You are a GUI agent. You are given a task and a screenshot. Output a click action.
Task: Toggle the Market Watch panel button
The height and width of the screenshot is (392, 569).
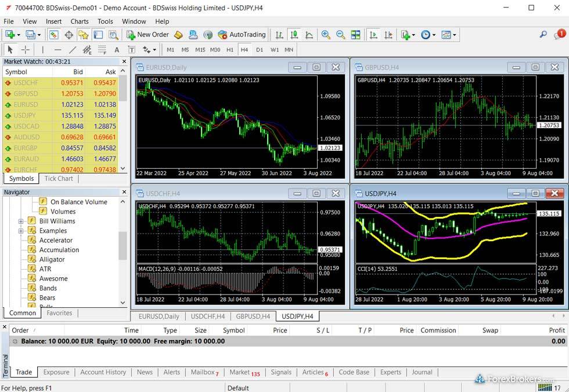click(x=53, y=35)
